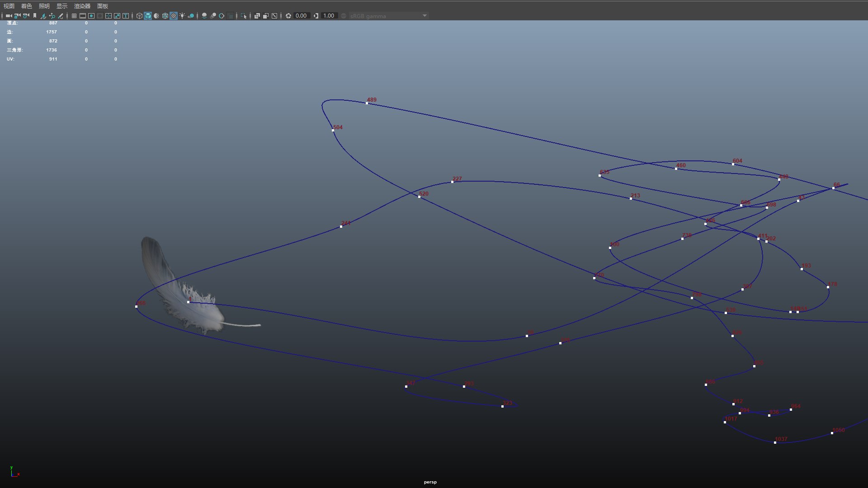The image size is (868, 488).
Task: Toggle the Lock Camera icon
Action: click(x=17, y=16)
